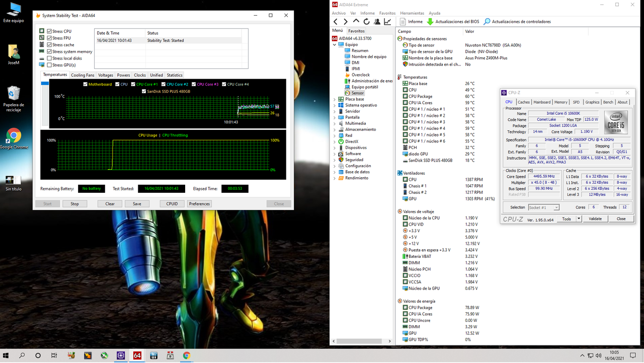Image resolution: width=644 pixels, height=363 pixels.
Task: Expand Placa base tree node
Action: point(335,99)
